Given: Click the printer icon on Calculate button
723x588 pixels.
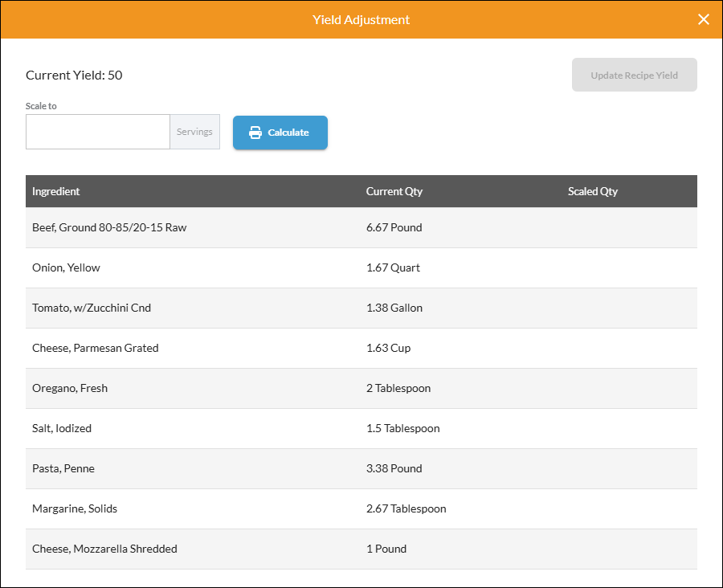Looking at the screenshot, I should [x=255, y=132].
